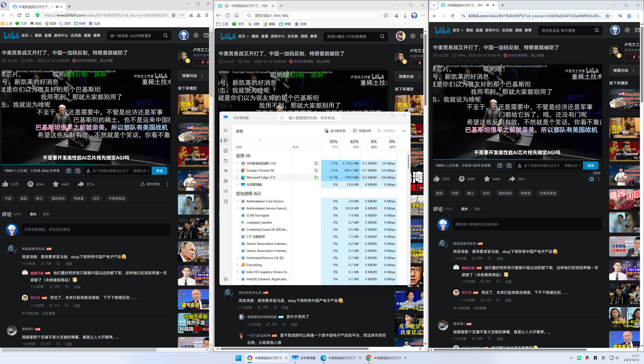
Task: Open 会员购 in the Edge bilibili navigation
Action: pos(293,36)
